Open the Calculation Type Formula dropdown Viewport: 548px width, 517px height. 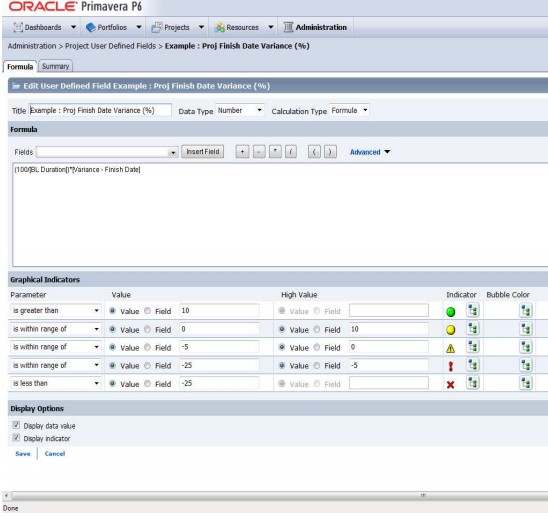[349, 110]
